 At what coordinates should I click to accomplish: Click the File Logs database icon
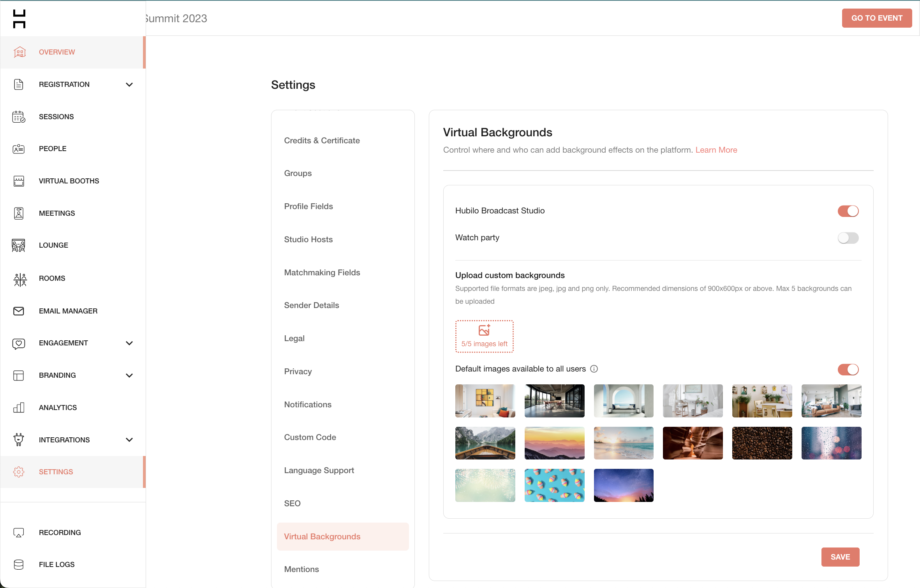[19, 565]
